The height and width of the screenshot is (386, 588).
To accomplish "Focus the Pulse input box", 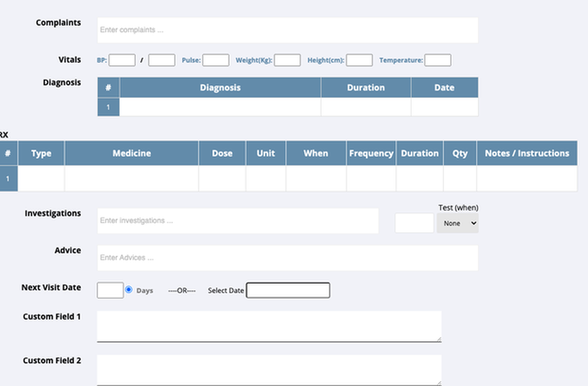I will [x=216, y=60].
